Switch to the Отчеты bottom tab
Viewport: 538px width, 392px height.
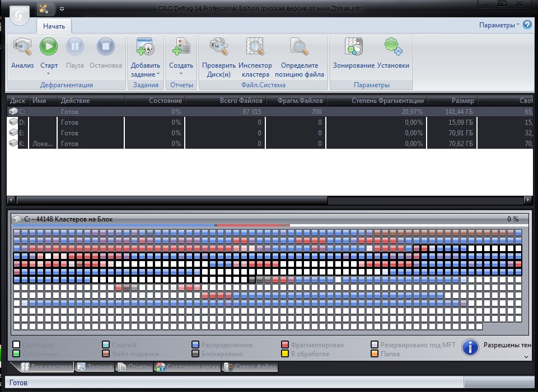coord(134,367)
